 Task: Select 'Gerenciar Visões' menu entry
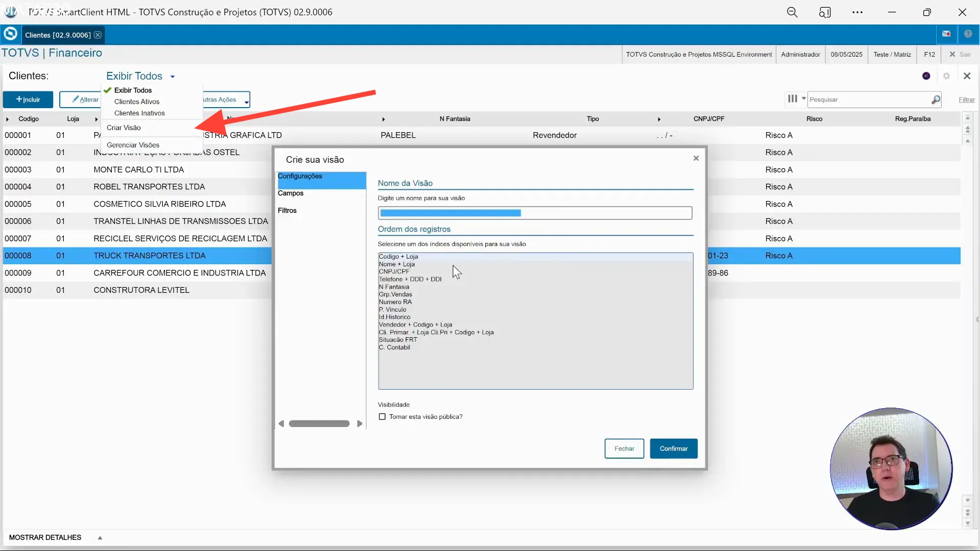133,145
